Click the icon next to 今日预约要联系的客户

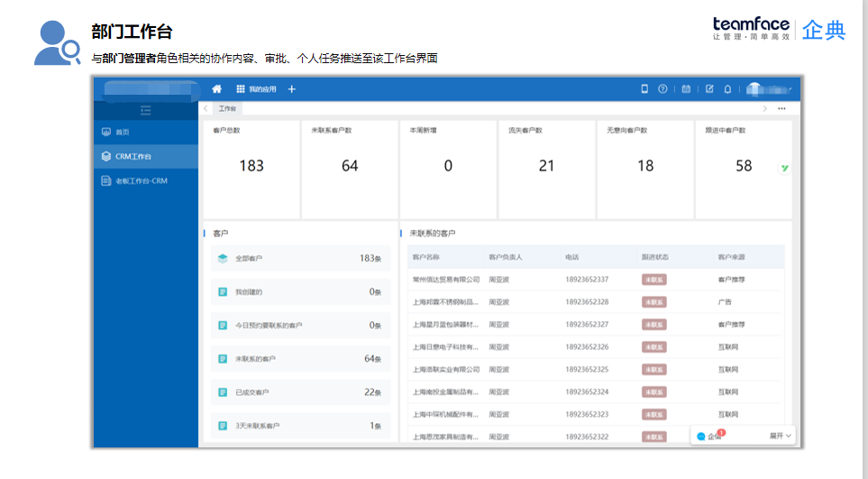[223, 326]
